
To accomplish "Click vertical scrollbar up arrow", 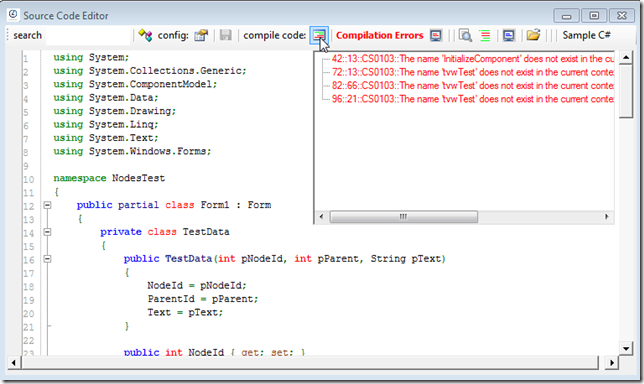I will [626, 57].
